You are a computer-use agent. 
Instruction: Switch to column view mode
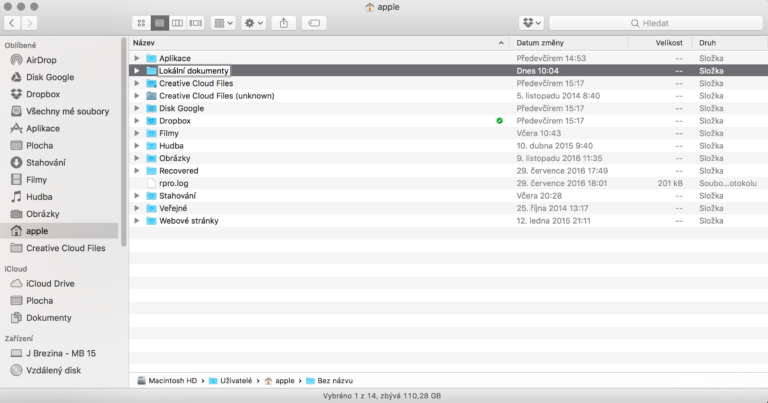point(178,22)
